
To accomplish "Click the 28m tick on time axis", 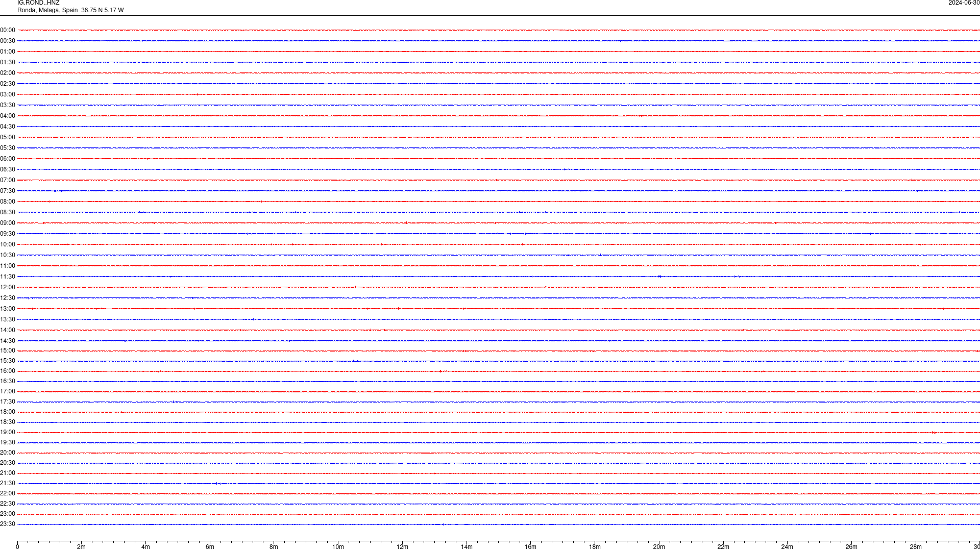I will [916, 547].
